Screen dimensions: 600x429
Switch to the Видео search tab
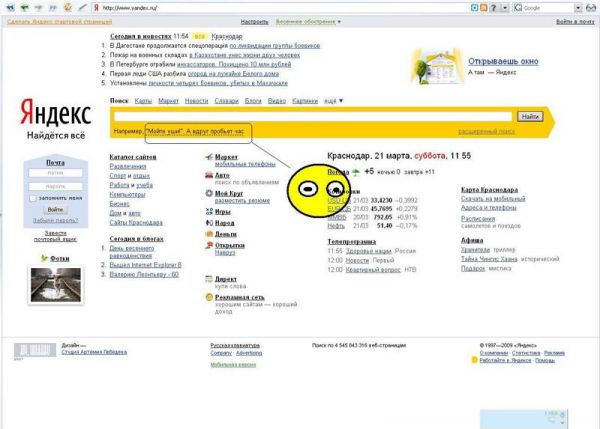click(277, 101)
